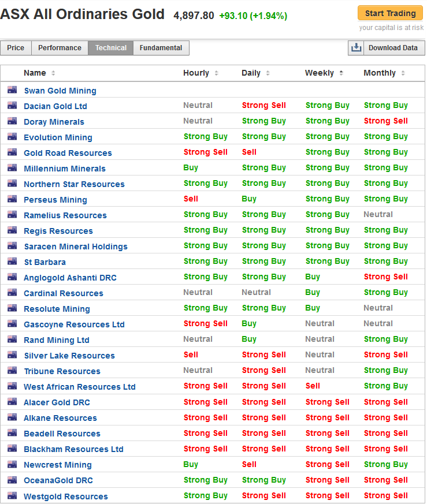Open OceanaGold DRC link
The width and height of the screenshot is (427, 504).
click(x=58, y=480)
